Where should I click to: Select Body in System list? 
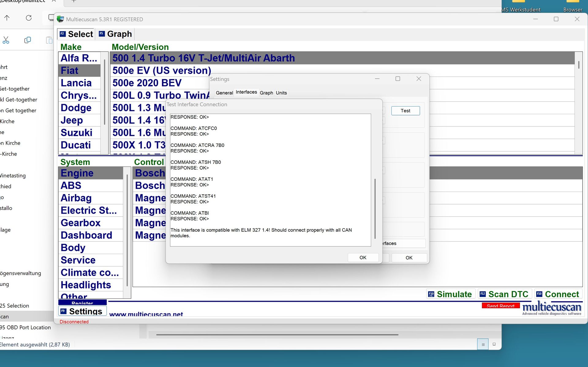pos(91,248)
